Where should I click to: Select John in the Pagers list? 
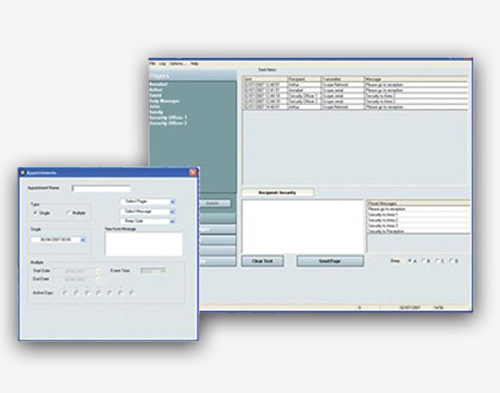tap(155, 107)
